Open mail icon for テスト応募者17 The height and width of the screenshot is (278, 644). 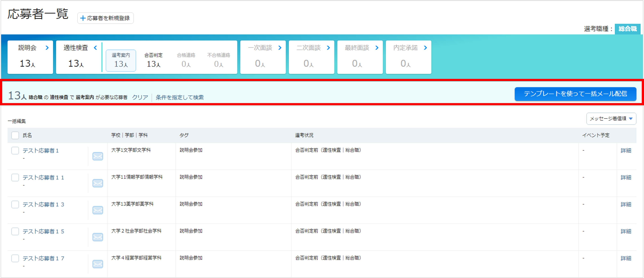point(98,264)
